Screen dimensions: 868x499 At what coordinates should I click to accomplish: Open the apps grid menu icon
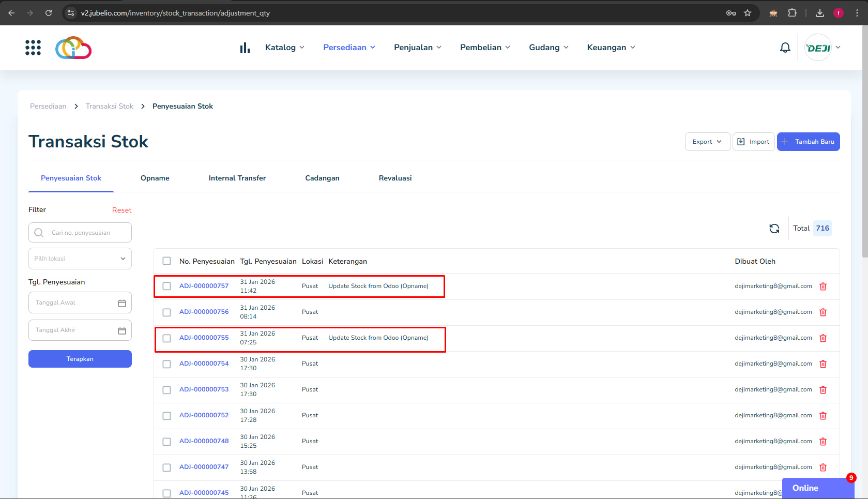[33, 48]
